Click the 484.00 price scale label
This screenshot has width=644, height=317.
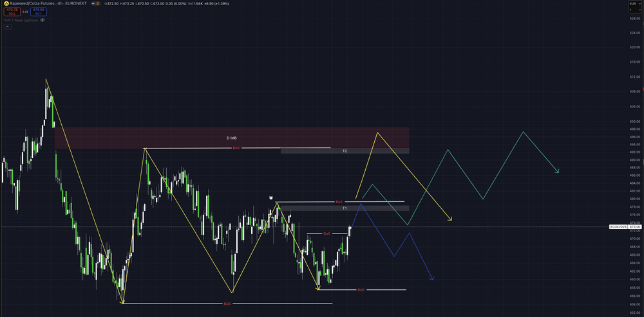[x=635, y=183]
